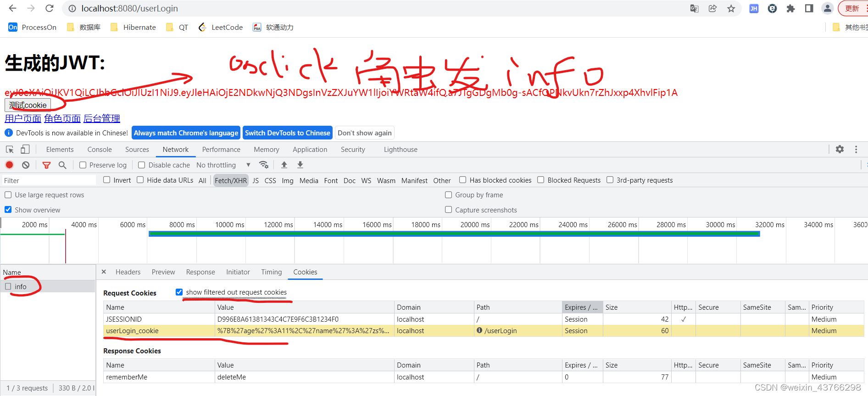Open DevTools more options menu
The width and height of the screenshot is (868, 396).
(856, 149)
